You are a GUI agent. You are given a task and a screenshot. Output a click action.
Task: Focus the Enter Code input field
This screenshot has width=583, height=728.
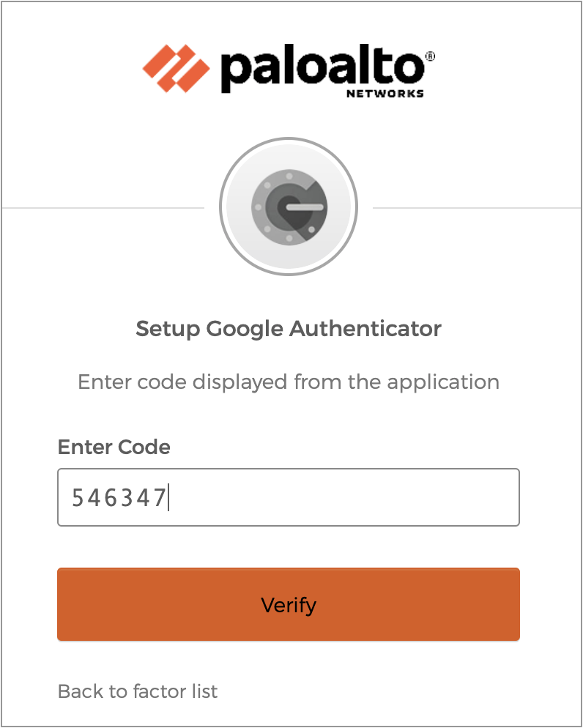click(289, 497)
